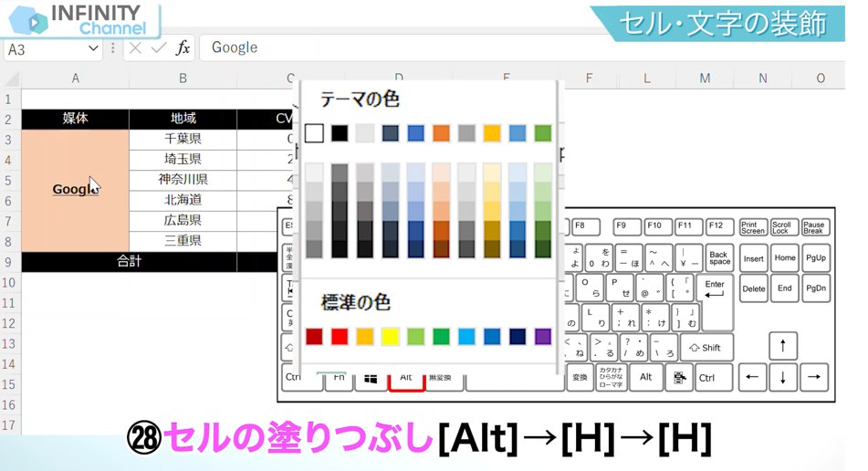
Task: Select column B header
Action: 183,78
